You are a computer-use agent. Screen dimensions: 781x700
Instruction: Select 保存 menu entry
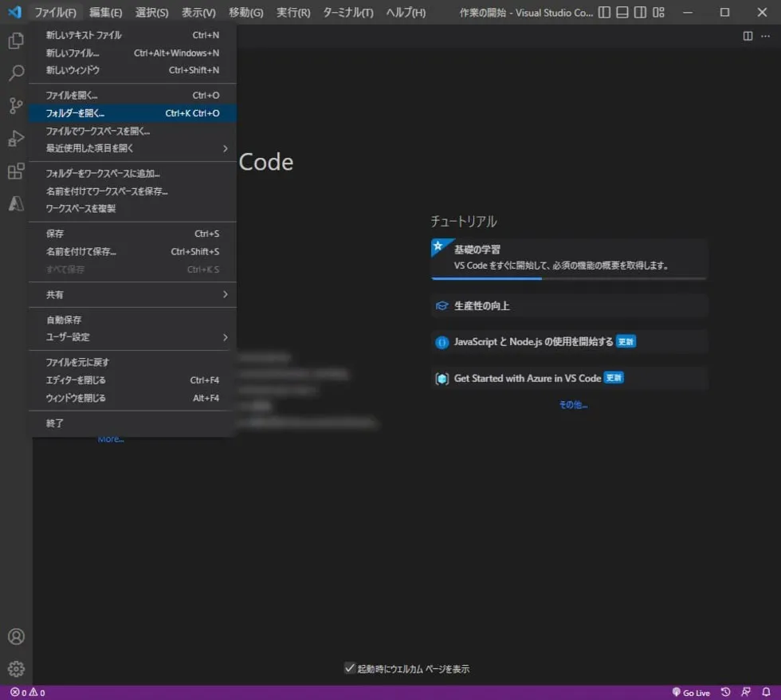(132, 234)
